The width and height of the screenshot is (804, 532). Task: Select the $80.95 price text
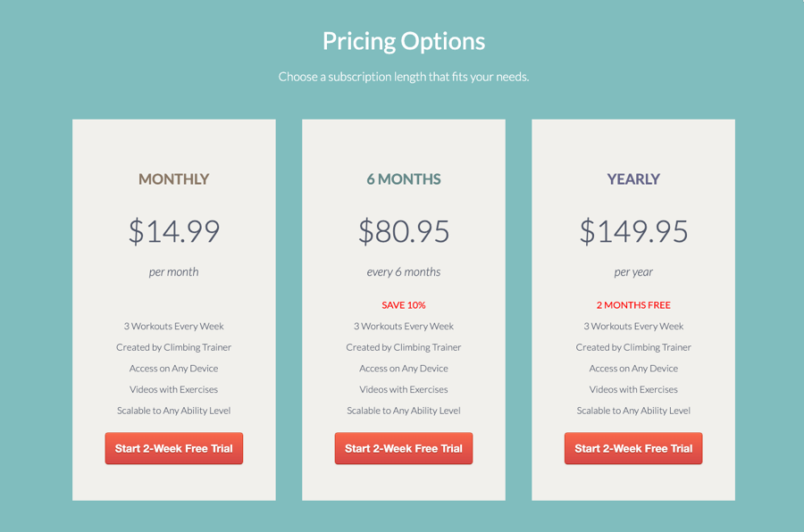tap(404, 231)
